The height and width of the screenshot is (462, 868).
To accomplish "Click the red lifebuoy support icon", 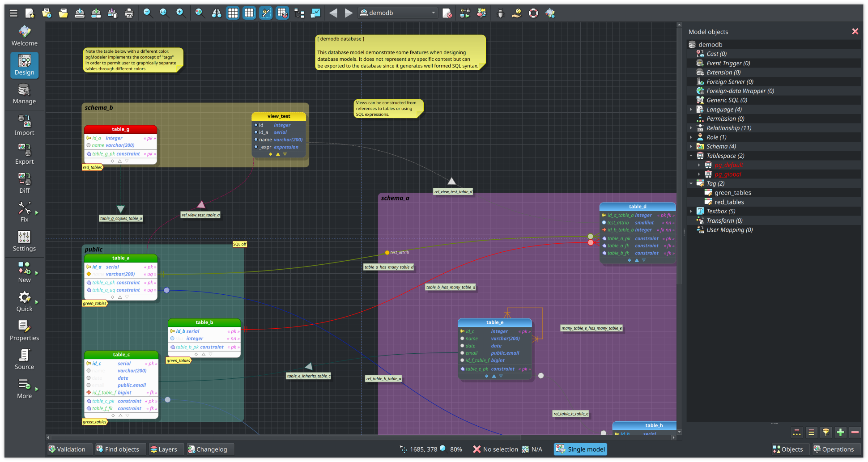I will (x=533, y=13).
